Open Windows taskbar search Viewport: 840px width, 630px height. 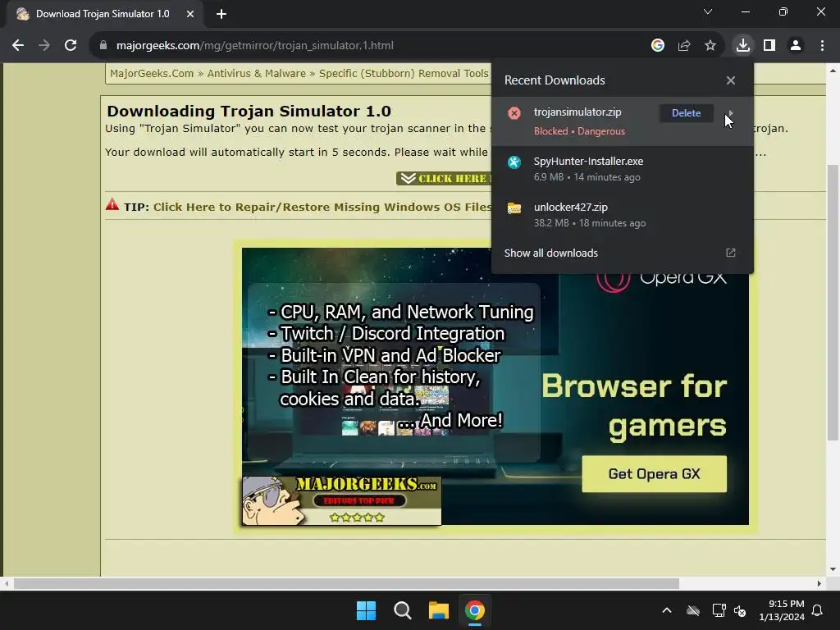click(402, 610)
